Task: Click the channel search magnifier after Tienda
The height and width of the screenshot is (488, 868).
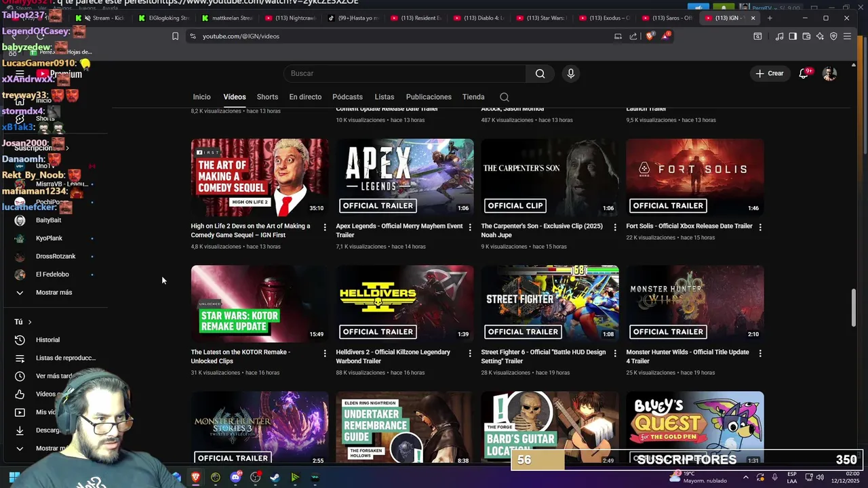Action: tap(504, 97)
